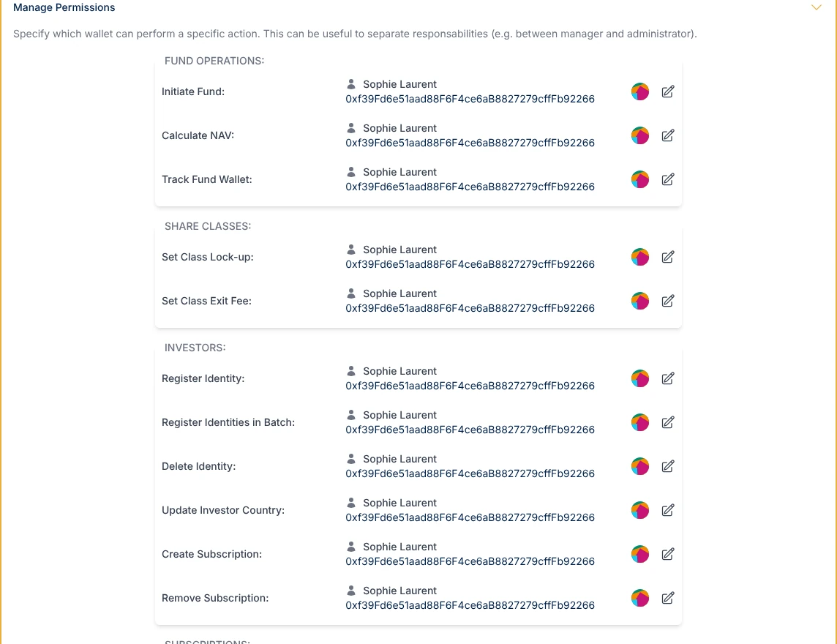The width and height of the screenshot is (837, 644).
Task: Click wallet avatar in Set Class Lock-up row
Action: [640, 257]
